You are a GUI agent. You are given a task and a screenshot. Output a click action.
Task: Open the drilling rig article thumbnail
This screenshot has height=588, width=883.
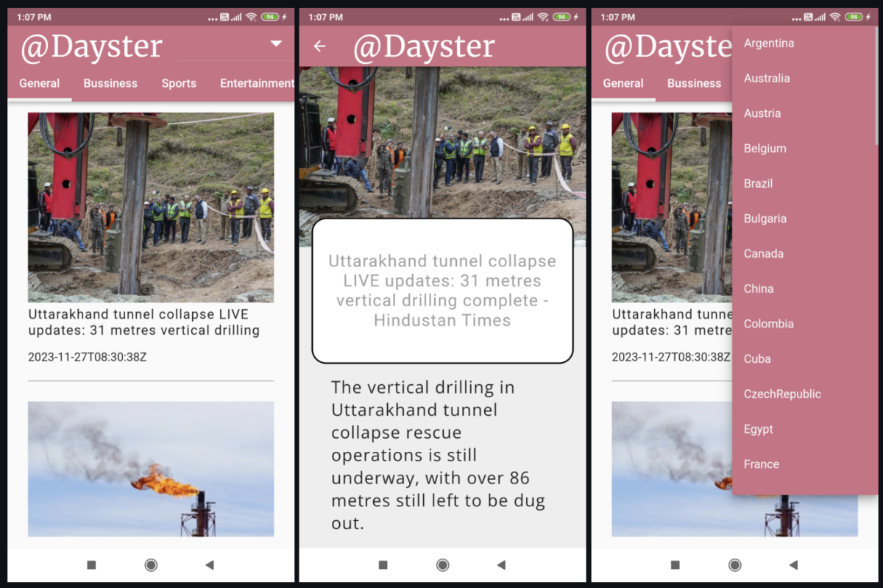pyautogui.click(x=151, y=206)
